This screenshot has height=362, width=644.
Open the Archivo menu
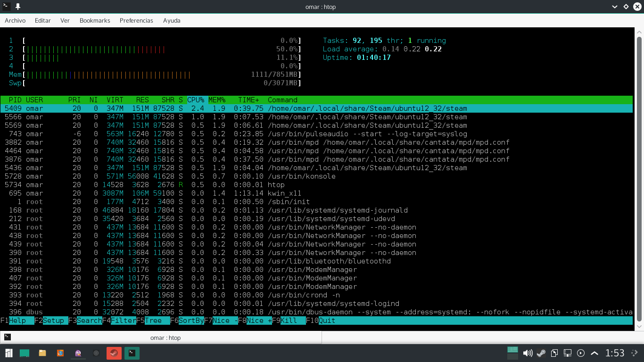[x=15, y=21]
